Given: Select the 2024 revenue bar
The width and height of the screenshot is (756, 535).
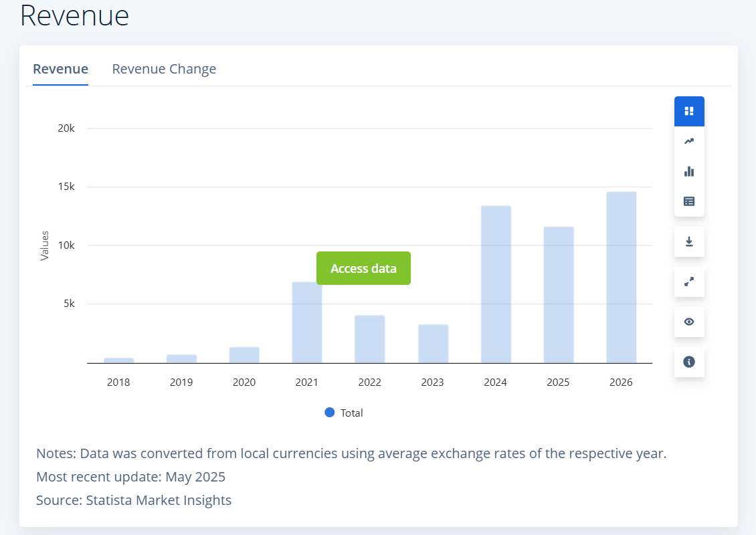Looking at the screenshot, I should pyautogui.click(x=496, y=284).
